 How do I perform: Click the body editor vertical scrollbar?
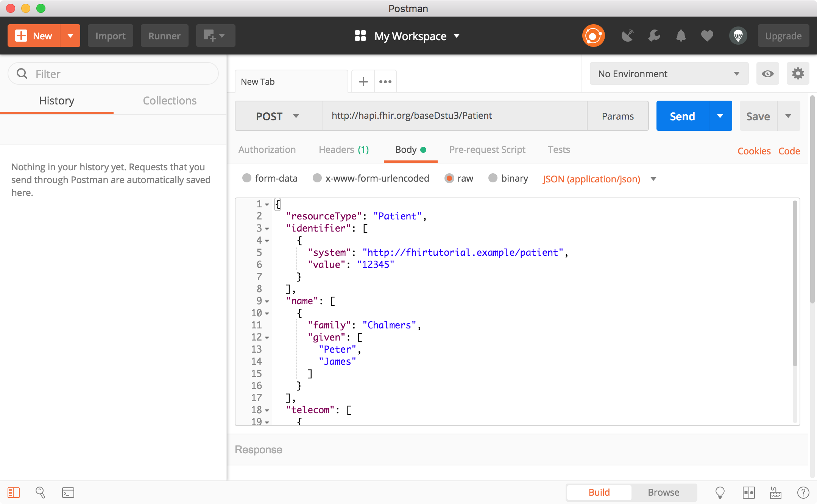pyautogui.click(x=795, y=284)
